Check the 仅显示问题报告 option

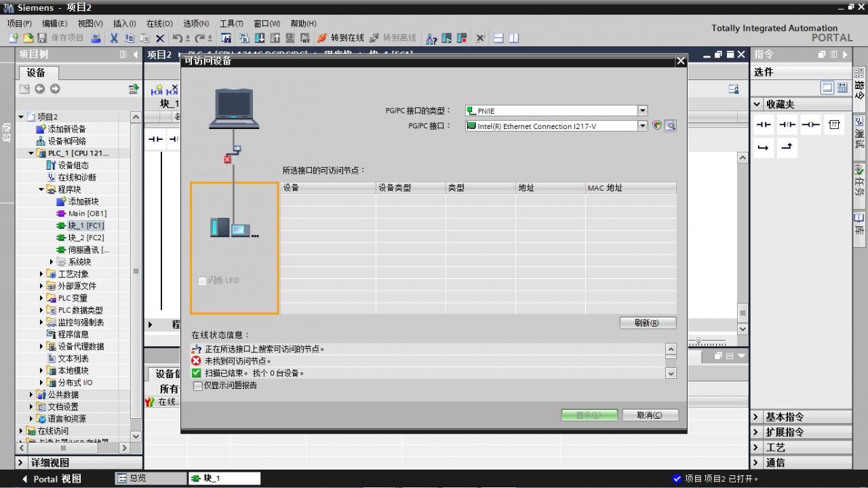[197, 386]
